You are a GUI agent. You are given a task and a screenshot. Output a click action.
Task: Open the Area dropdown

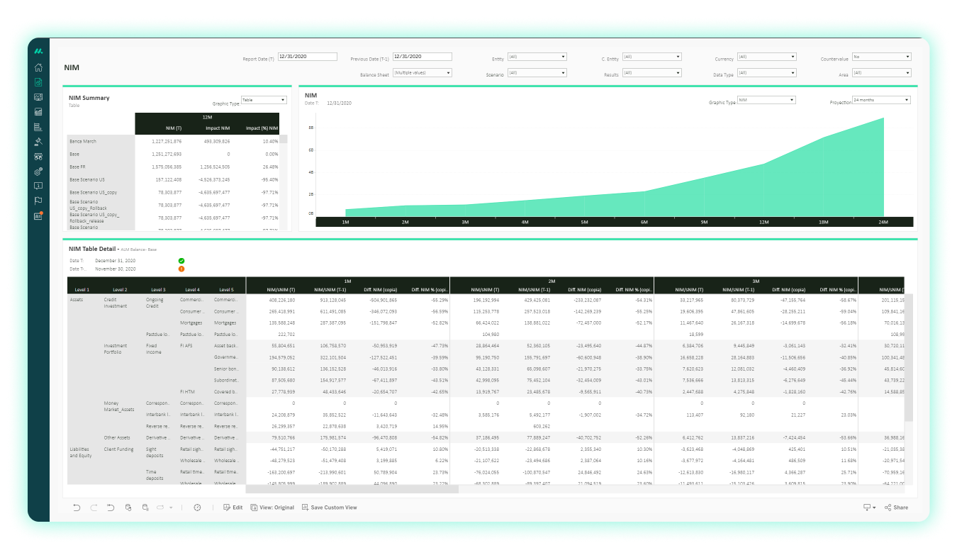click(882, 72)
